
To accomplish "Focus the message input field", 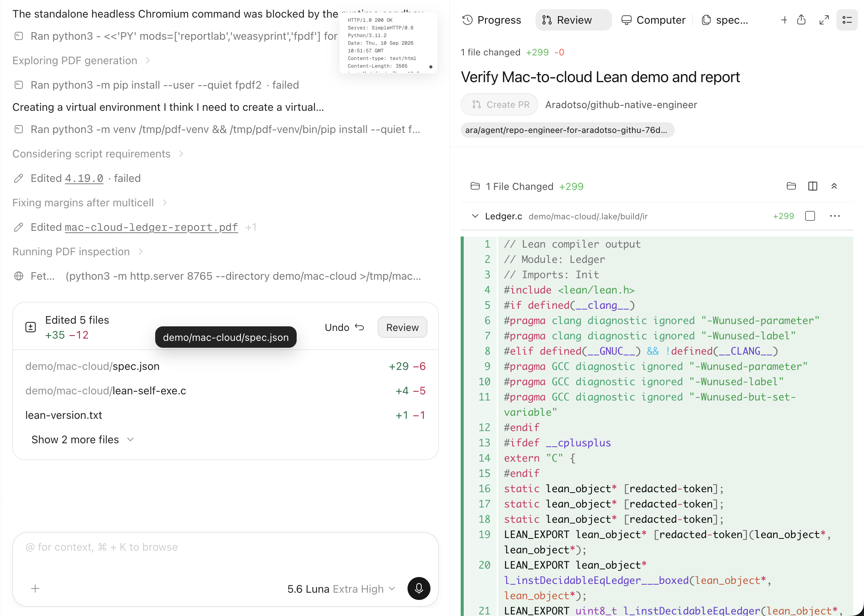I will (x=226, y=547).
